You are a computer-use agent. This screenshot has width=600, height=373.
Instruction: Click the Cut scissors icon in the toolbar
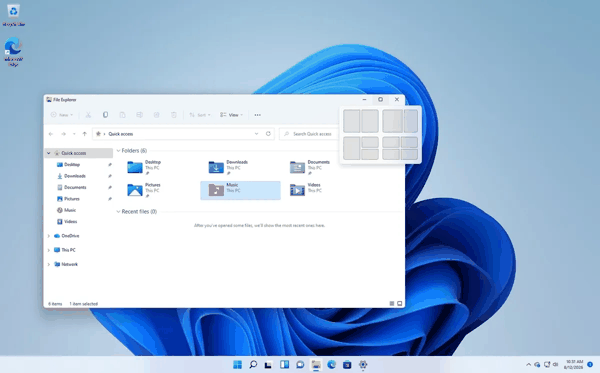click(88, 115)
